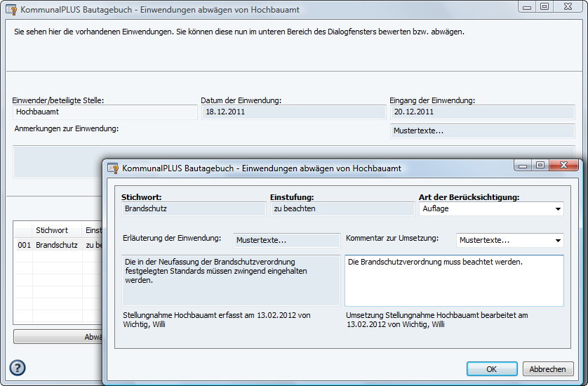Click the blue help question mark icon
Viewport: 588px width, 386px height.
(x=18, y=368)
